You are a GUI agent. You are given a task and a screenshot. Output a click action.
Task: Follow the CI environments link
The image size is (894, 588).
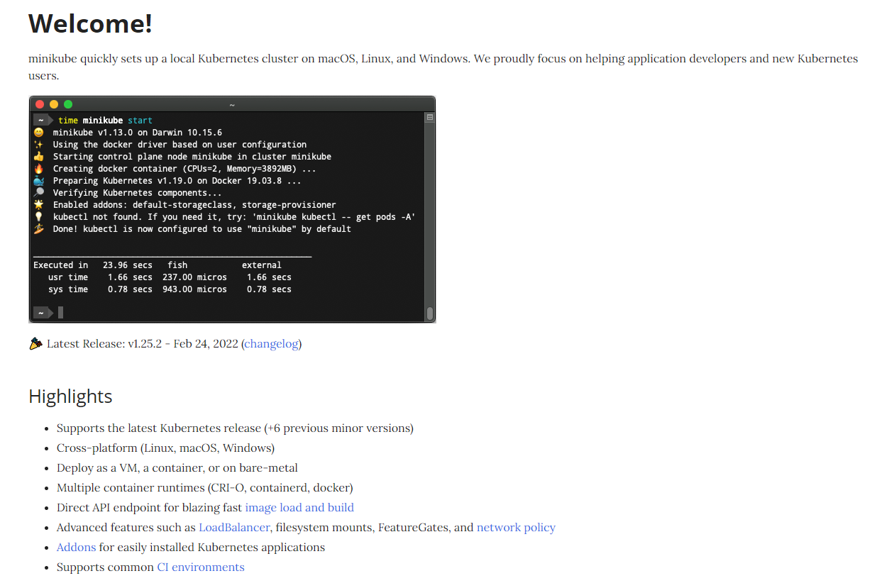pyautogui.click(x=201, y=567)
